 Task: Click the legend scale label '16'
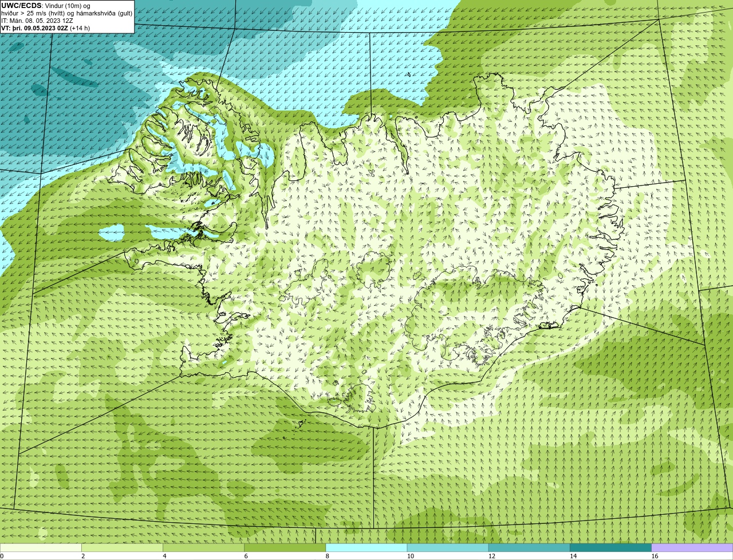pyautogui.click(x=655, y=556)
